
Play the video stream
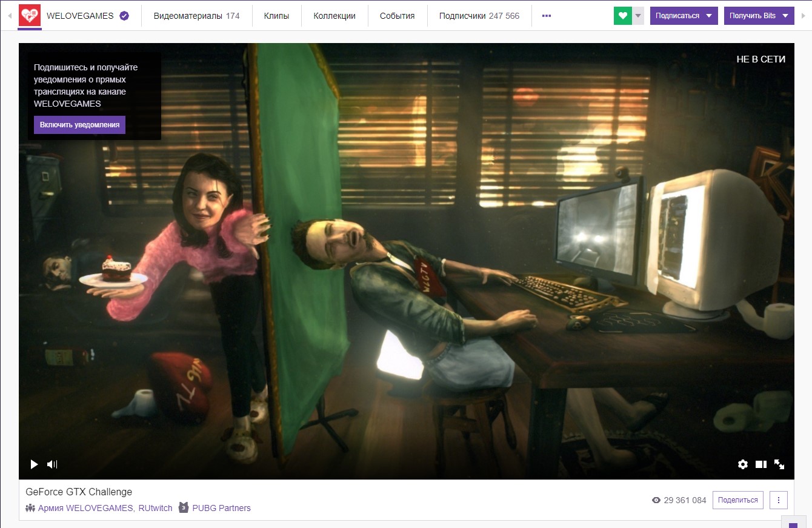pyautogui.click(x=34, y=464)
